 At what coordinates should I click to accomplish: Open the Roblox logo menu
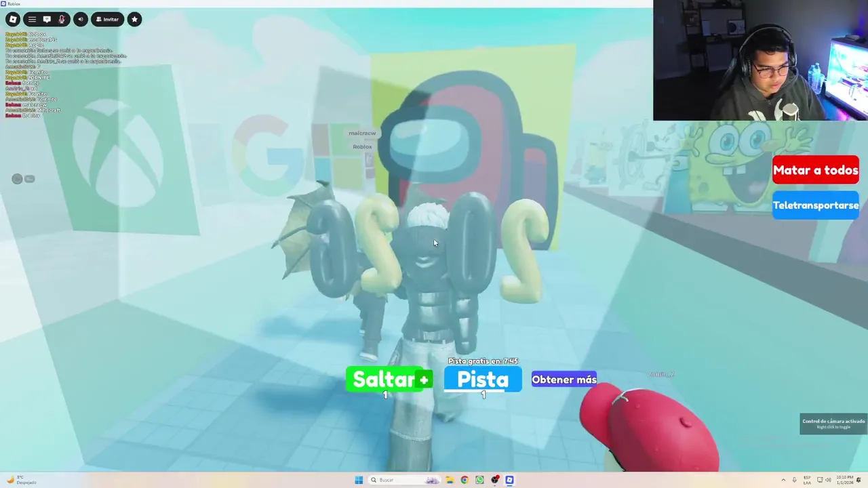pos(12,19)
